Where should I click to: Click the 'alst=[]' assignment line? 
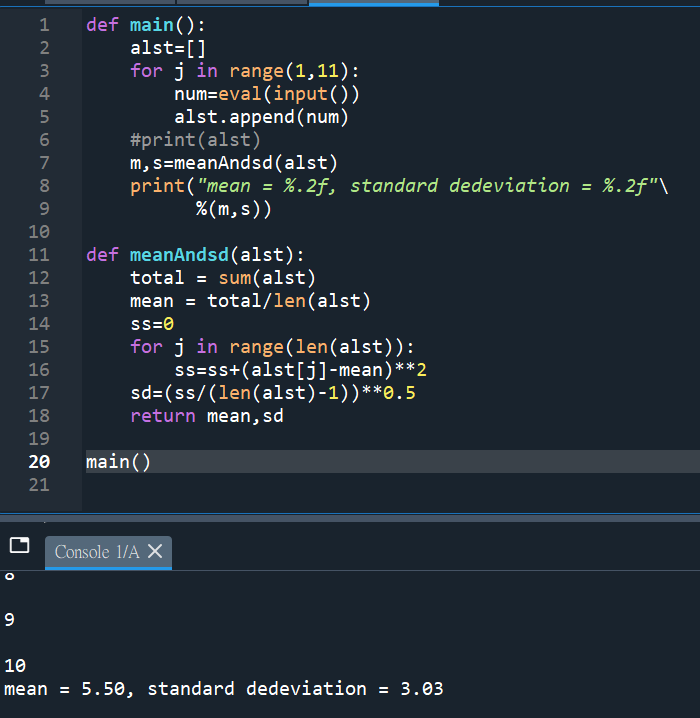coord(167,48)
